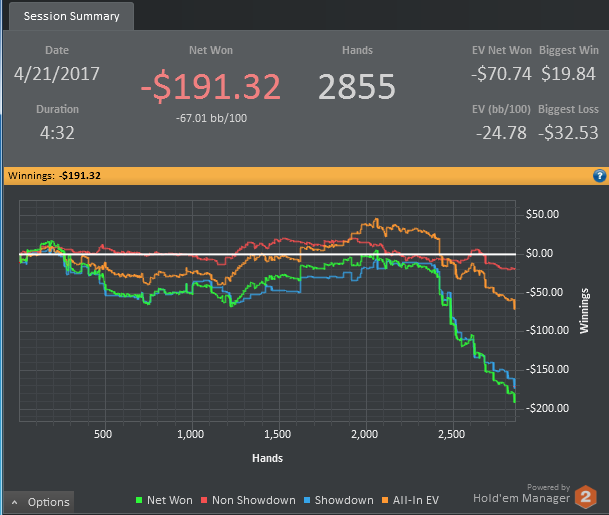Screen dimensions: 609x515
Task: Click the Hands heading above 2855
Action: click(357, 50)
